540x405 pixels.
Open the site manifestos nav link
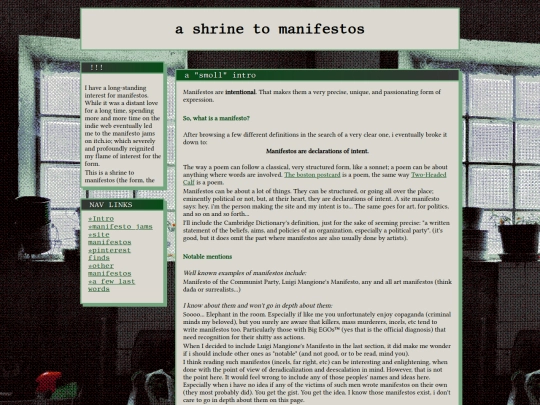click(x=110, y=238)
